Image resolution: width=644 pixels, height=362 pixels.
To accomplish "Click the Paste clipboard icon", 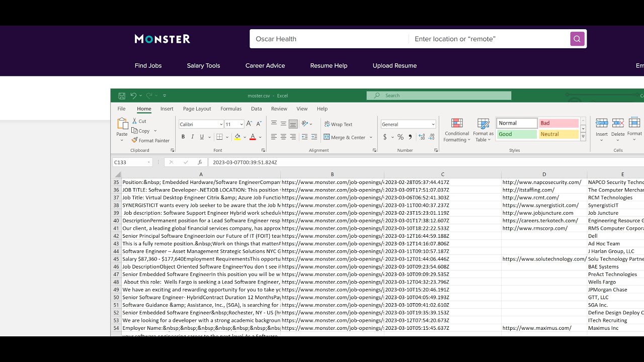I will tap(122, 124).
